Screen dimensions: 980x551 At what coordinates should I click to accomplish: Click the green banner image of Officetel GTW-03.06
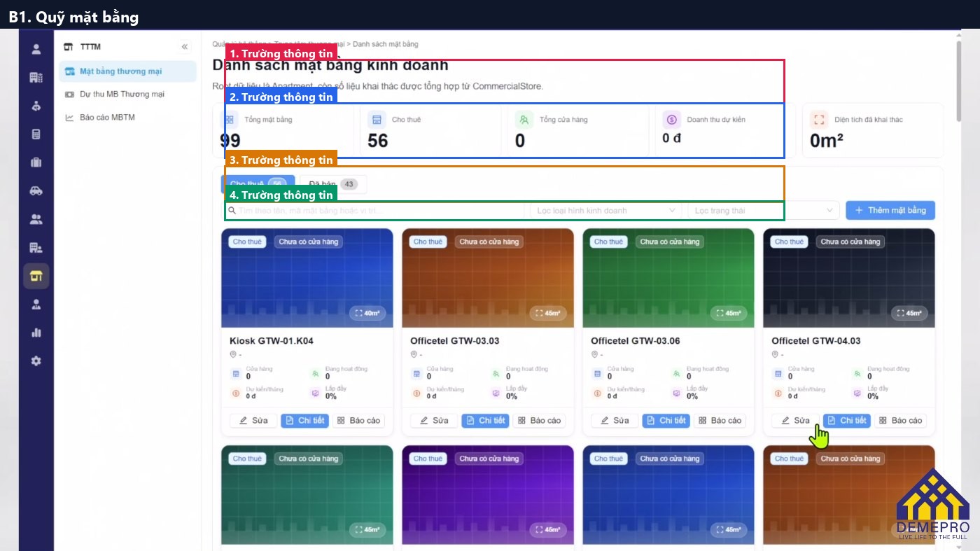(668, 278)
